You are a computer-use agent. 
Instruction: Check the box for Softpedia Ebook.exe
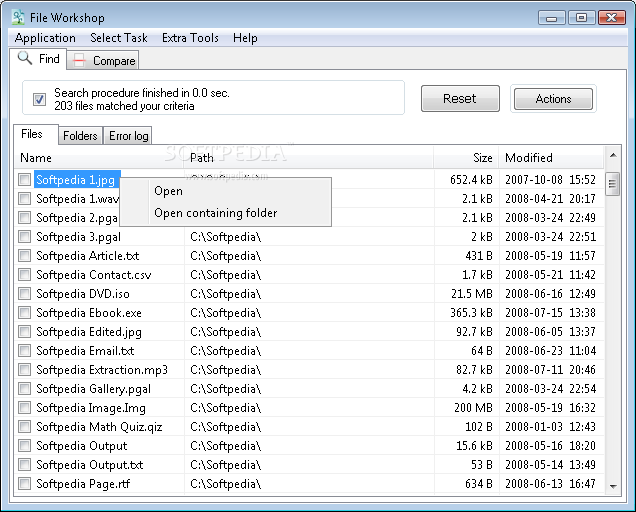[25, 312]
